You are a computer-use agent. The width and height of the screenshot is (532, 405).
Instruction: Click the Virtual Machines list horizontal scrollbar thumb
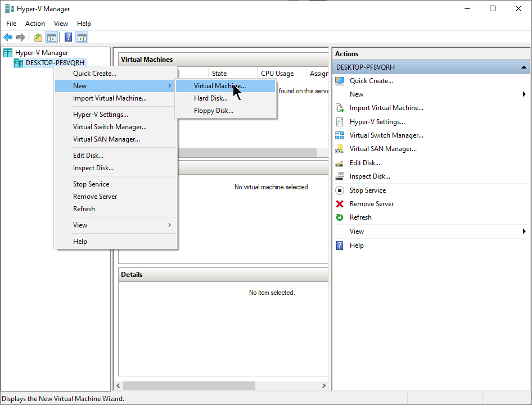(x=247, y=153)
